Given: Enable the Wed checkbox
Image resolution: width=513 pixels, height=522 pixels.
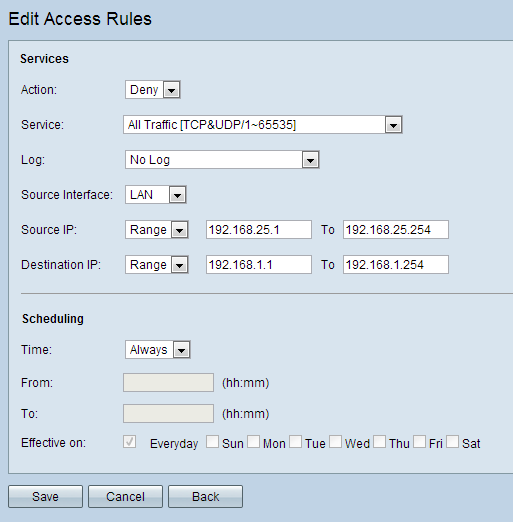Looking at the screenshot, I should pos(335,442).
